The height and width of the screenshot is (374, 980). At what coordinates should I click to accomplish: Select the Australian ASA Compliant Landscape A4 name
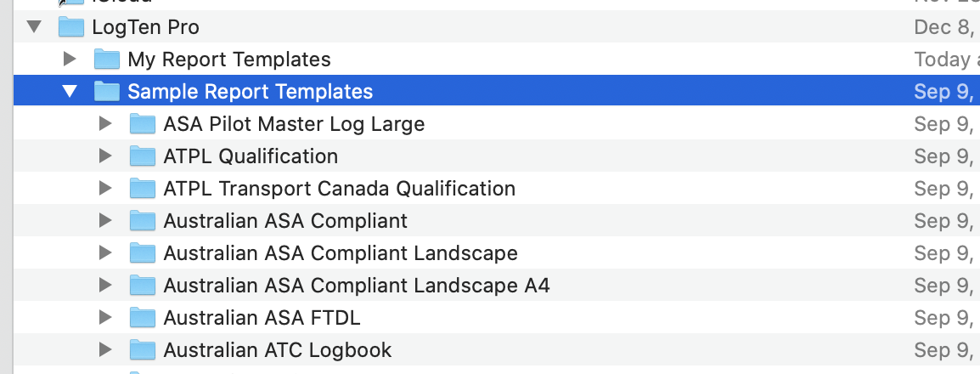(x=356, y=286)
